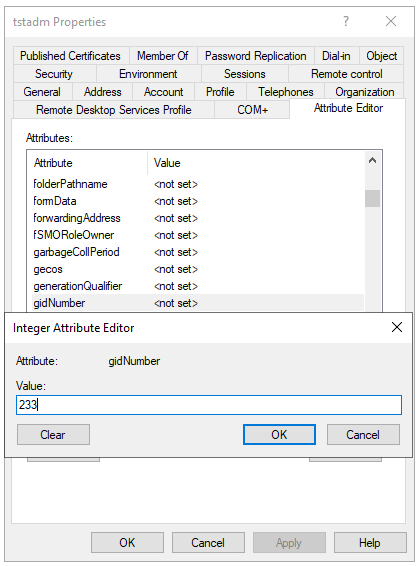
Task: Select the Sessions tab
Action: click(x=245, y=74)
